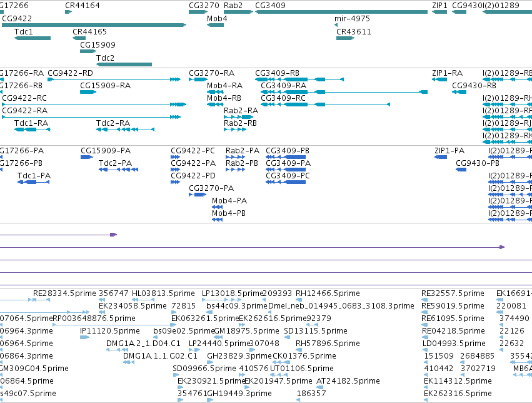The height and width of the screenshot is (403, 532).
Task: Click the CG9422-PC protein label
Action: pyautogui.click(x=193, y=151)
